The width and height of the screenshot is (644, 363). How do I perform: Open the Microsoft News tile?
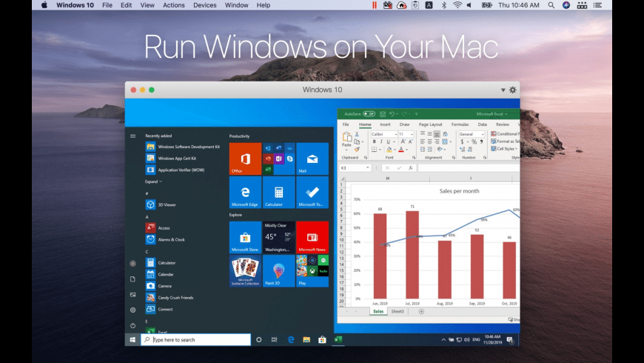tap(312, 237)
